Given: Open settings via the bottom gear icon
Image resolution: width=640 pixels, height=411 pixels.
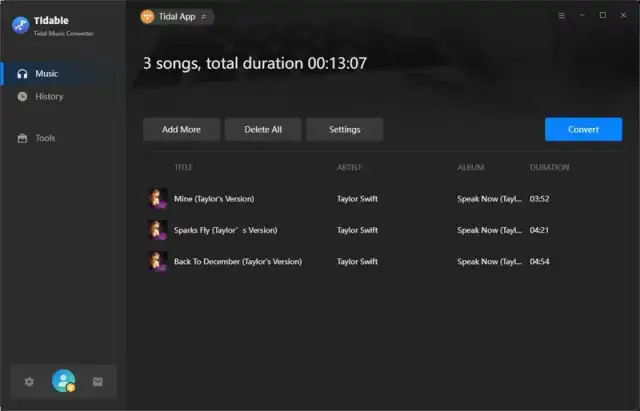Looking at the screenshot, I should [29, 382].
